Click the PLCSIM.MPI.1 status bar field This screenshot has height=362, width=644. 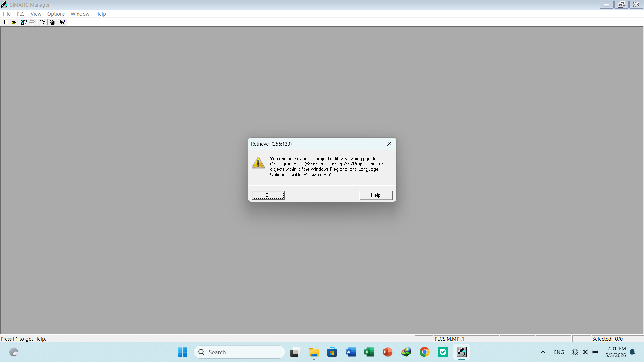pos(466,339)
